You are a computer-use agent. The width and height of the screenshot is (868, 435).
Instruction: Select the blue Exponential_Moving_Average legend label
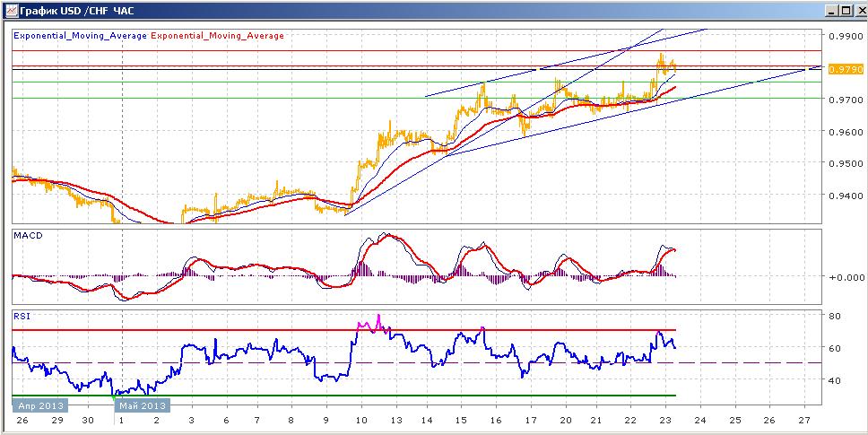click(x=81, y=35)
